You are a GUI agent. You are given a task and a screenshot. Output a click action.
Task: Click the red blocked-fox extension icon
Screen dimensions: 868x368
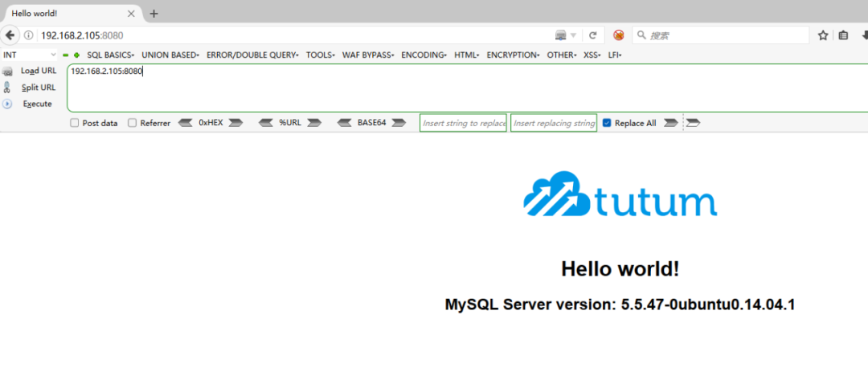(x=619, y=35)
